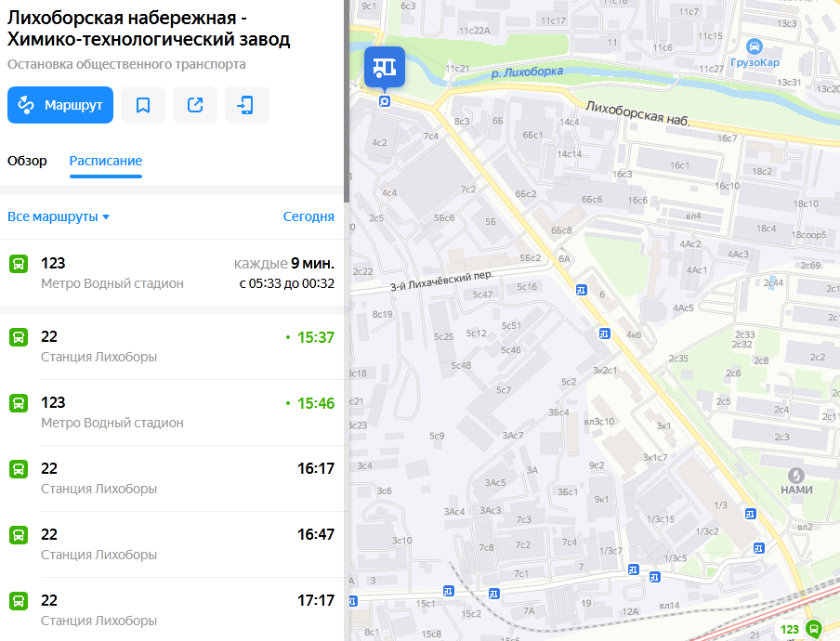Click the side panel vertical scrollbar
Viewport: 840px width, 641px height.
(346, 93)
